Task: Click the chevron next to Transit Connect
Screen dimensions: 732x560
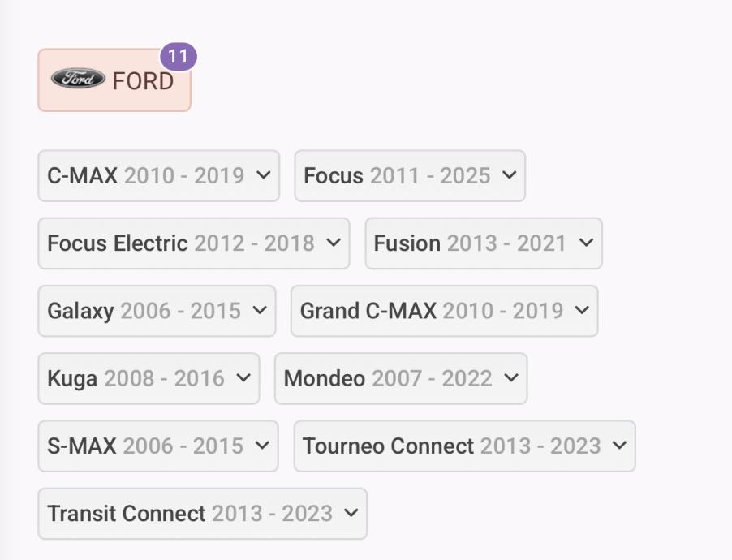Action: tap(351, 513)
